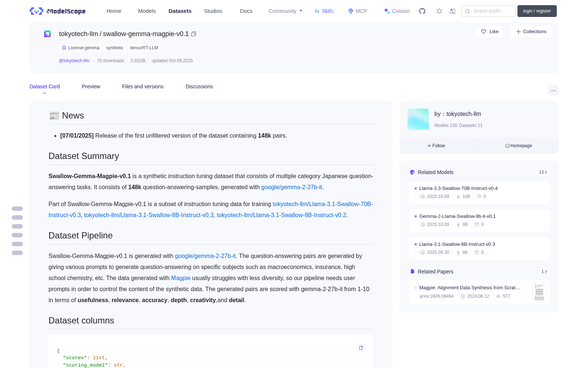Open google/gemma-2-27b-it link in Dataset Summary
Viewport: 588px width, 368px height.
[x=292, y=187]
